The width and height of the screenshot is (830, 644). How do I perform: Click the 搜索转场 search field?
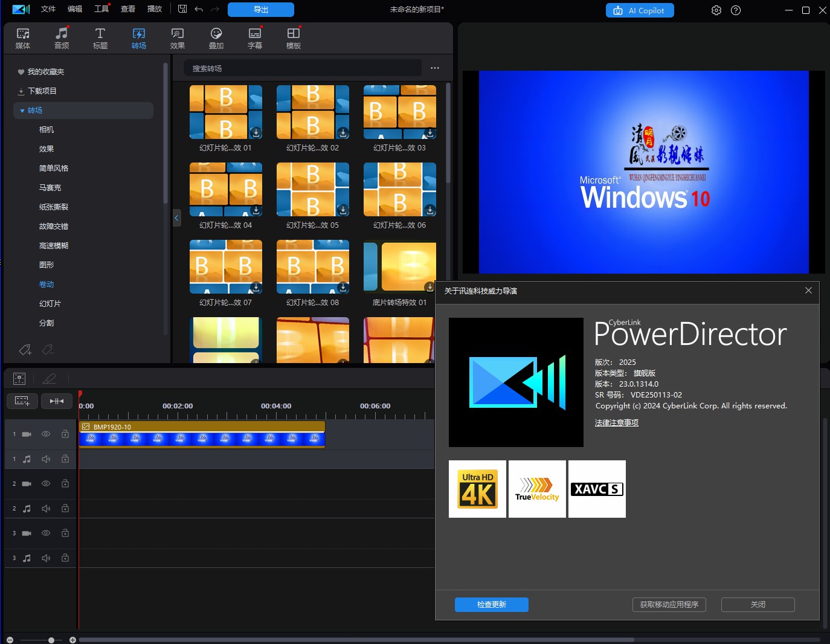[302, 68]
